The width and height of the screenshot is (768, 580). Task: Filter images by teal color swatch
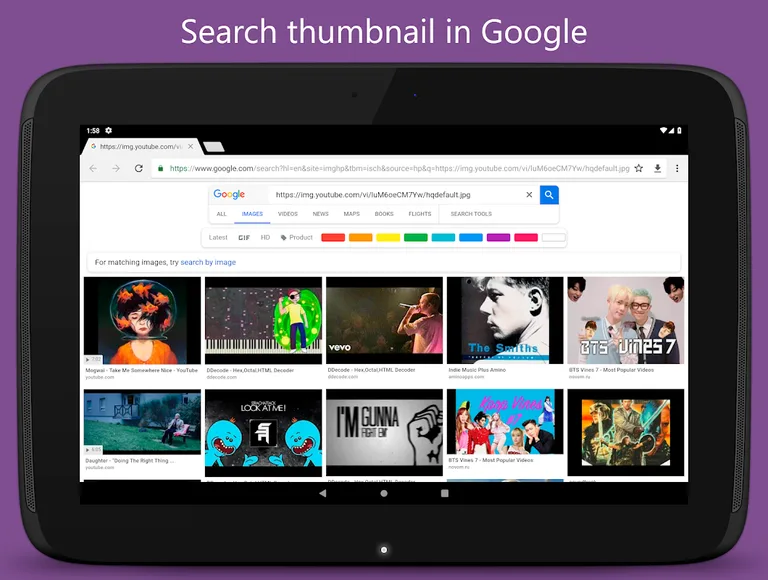tap(443, 238)
